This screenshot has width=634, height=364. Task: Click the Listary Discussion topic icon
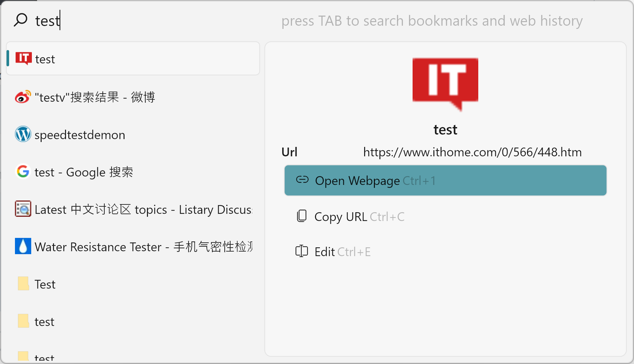(22, 209)
